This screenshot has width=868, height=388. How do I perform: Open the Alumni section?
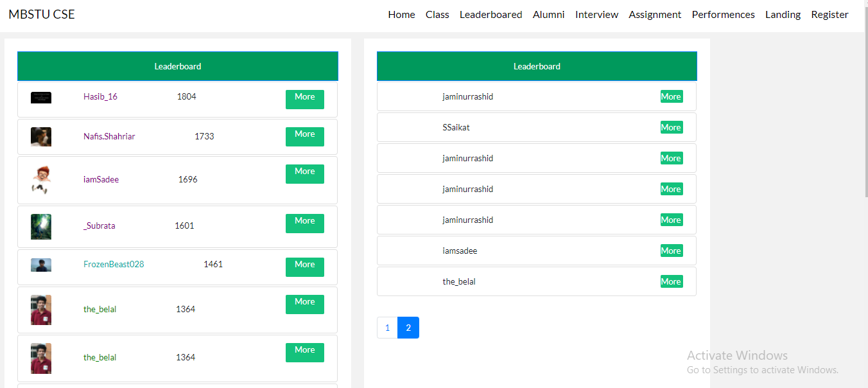pos(548,14)
